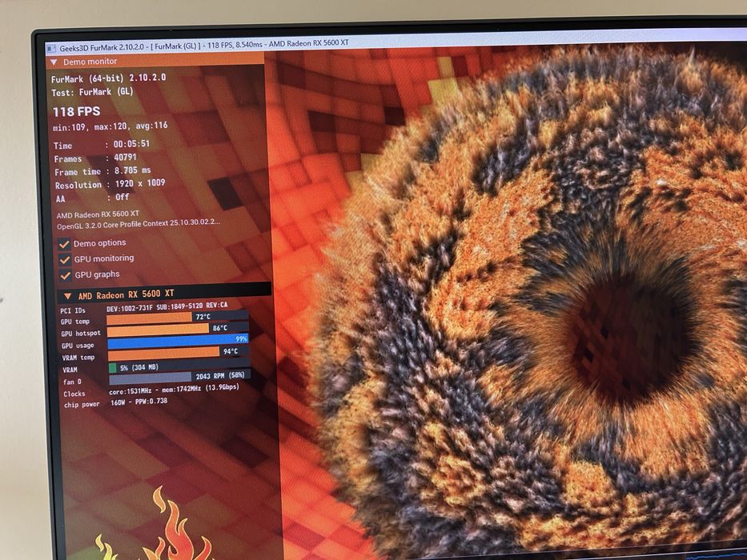Collapse the AMD Radeon RX 5600 XT section
Image resolution: width=747 pixels, height=560 pixels.
[67, 296]
